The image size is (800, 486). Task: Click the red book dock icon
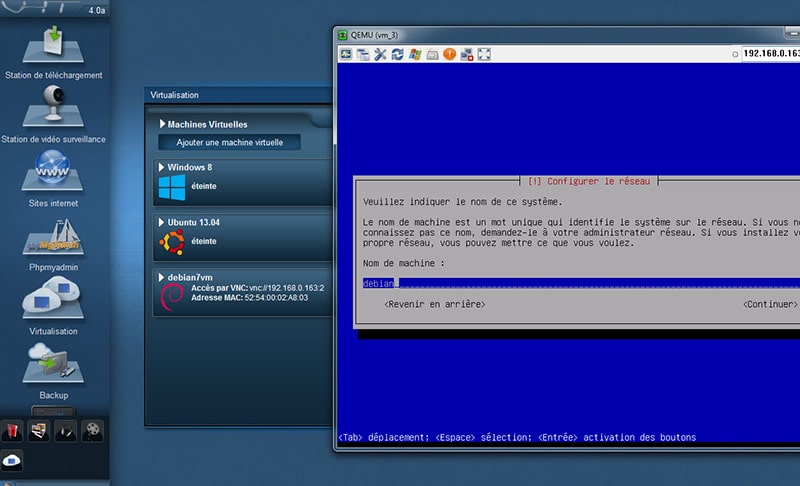(12, 431)
